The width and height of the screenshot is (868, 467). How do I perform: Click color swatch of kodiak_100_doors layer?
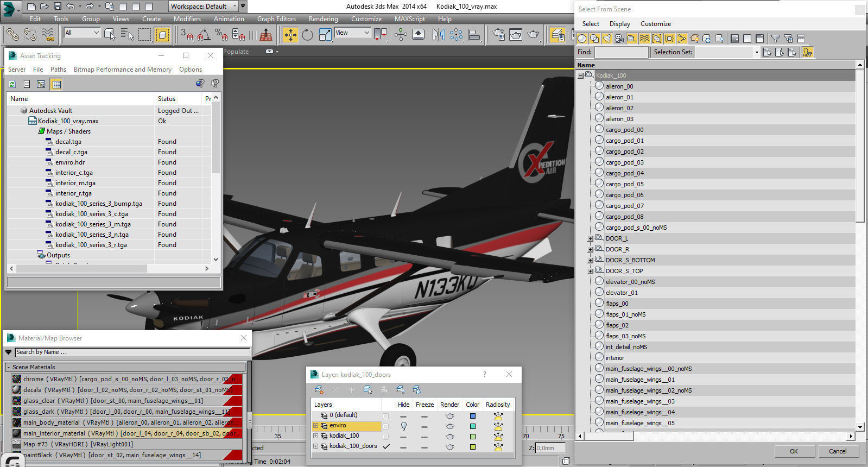tap(473, 446)
